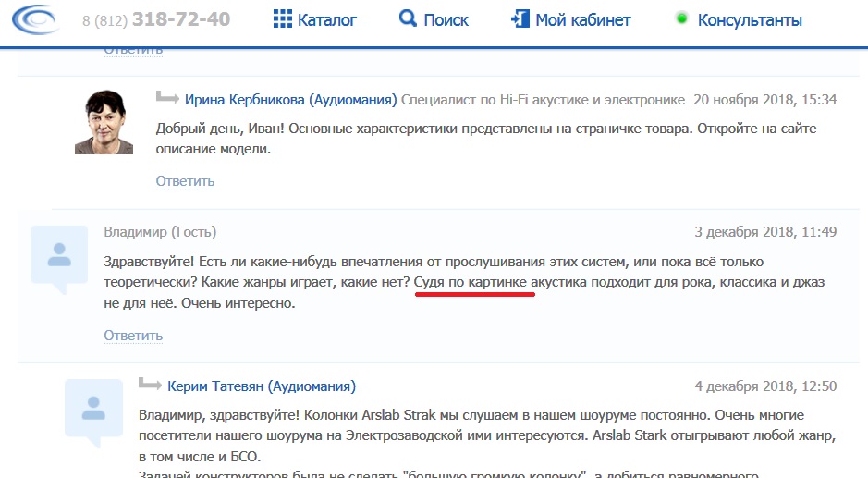Open the Поиск menu item
868x478 pixels.
click(446, 19)
